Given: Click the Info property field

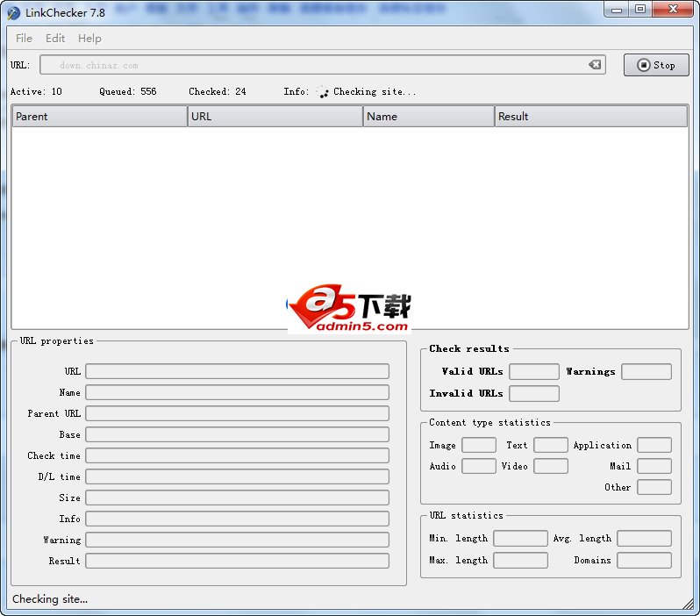Looking at the screenshot, I should pyautogui.click(x=237, y=519).
